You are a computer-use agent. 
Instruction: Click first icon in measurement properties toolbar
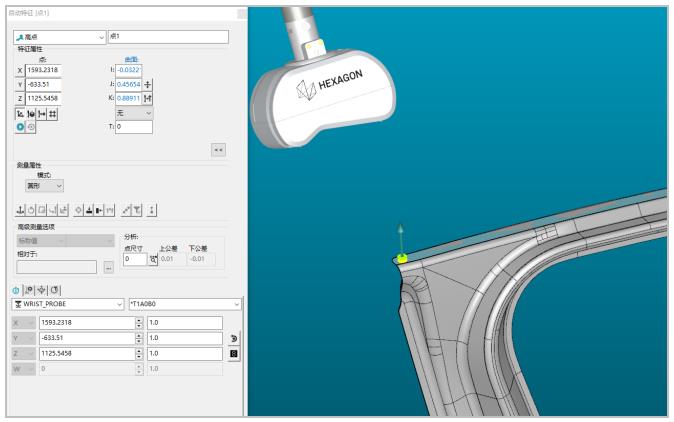21,209
